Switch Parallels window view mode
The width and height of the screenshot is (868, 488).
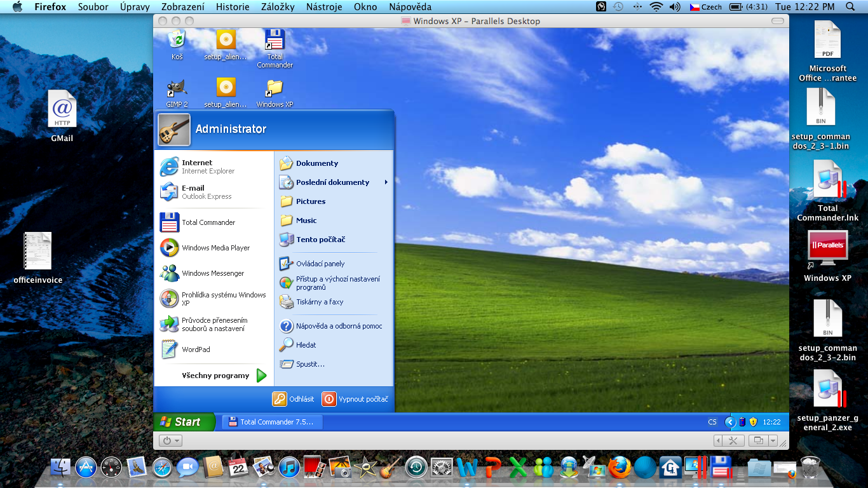[x=758, y=440]
